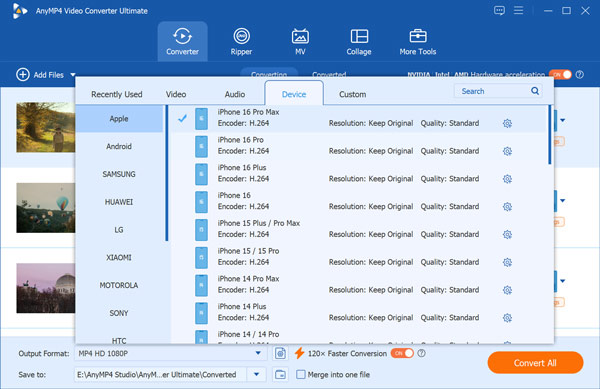Open settings gear for iPhone 15 / 15 Pro
This screenshot has width=600, height=389.
pyautogui.click(x=507, y=262)
